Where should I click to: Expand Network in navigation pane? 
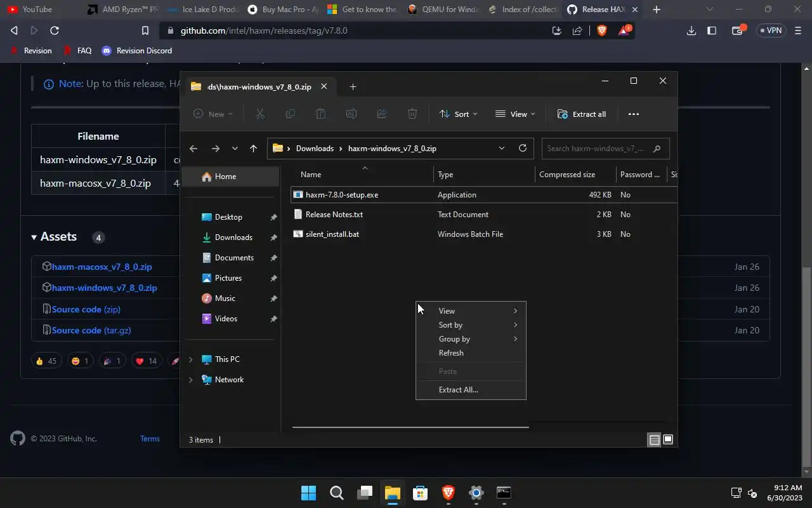point(190,380)
